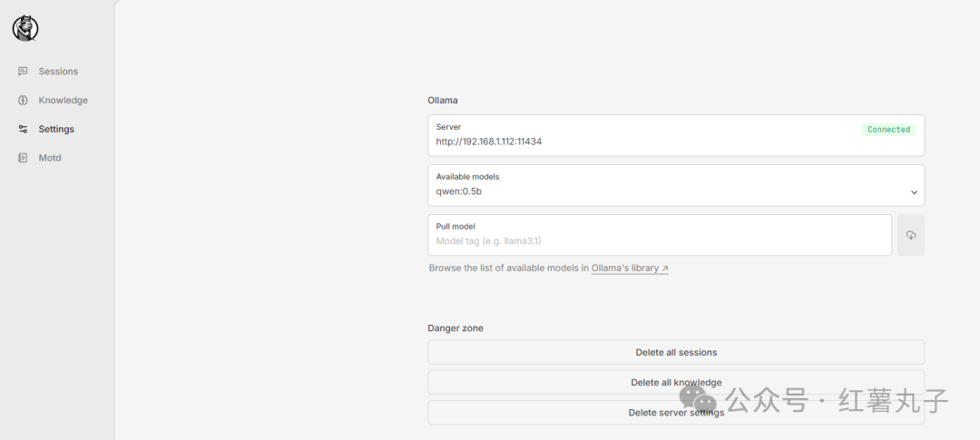Open the qwen:0.5b model selector

point(676,185)
